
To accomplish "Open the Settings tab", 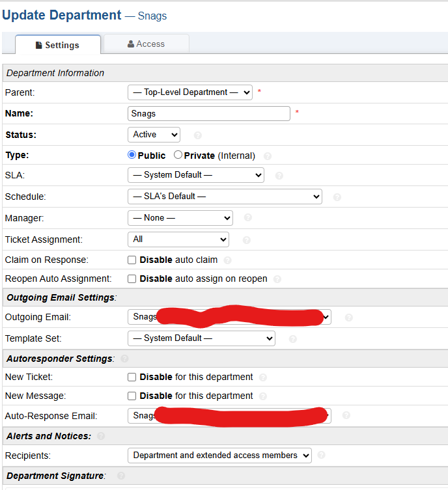I will [x=58, y=45].
